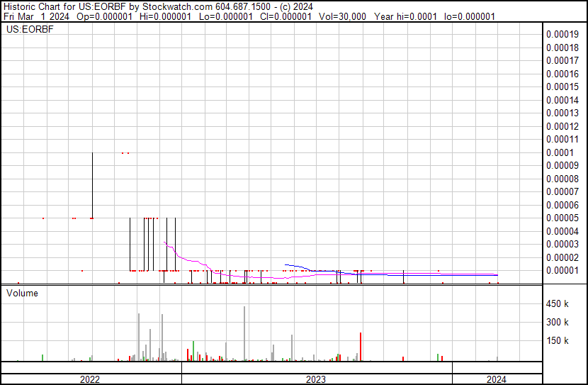Click the 0.00015 price axis label
Image resolution: width=588 pixels, height=385 pixels.
point(562,87)
